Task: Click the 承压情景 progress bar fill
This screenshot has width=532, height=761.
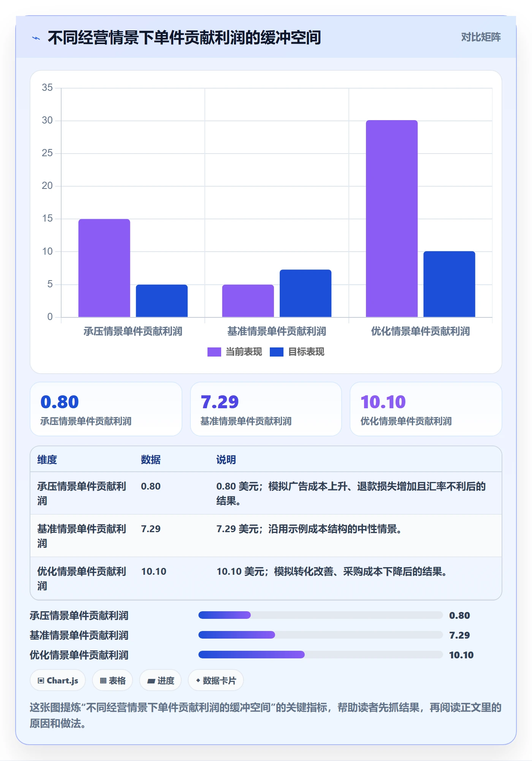Action: pyautogui.click(x=225, y=615)
